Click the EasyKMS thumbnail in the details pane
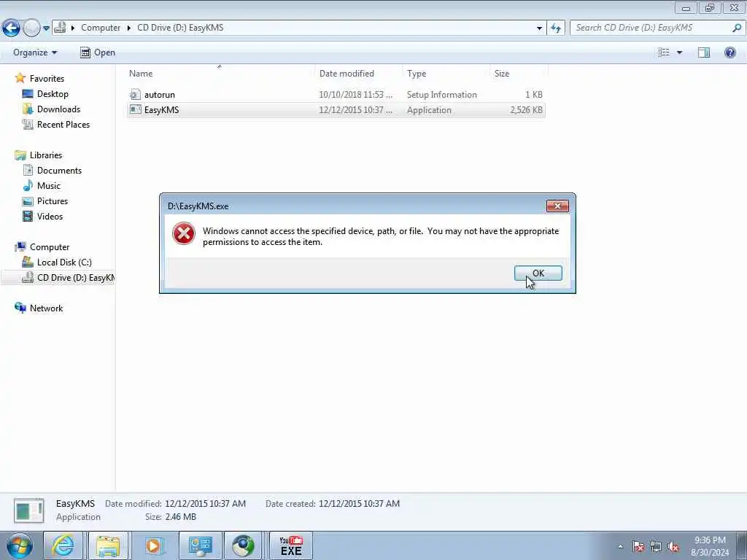This screenshot has width=747, height=560. click(29, 510)
